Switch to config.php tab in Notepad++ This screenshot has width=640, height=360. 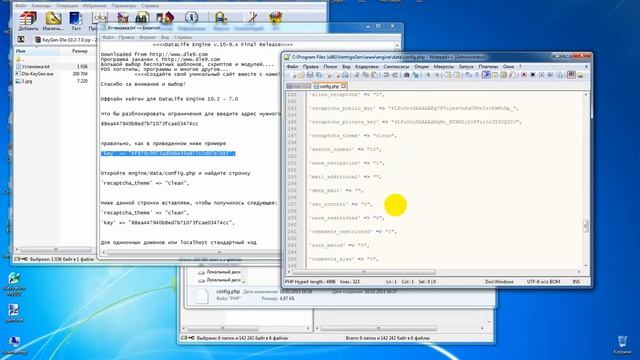(x=329, y=86)
